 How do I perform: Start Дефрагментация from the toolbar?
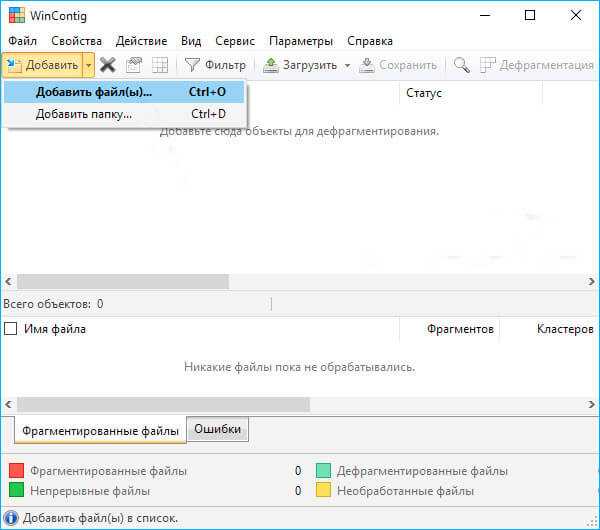coord(536,65)
